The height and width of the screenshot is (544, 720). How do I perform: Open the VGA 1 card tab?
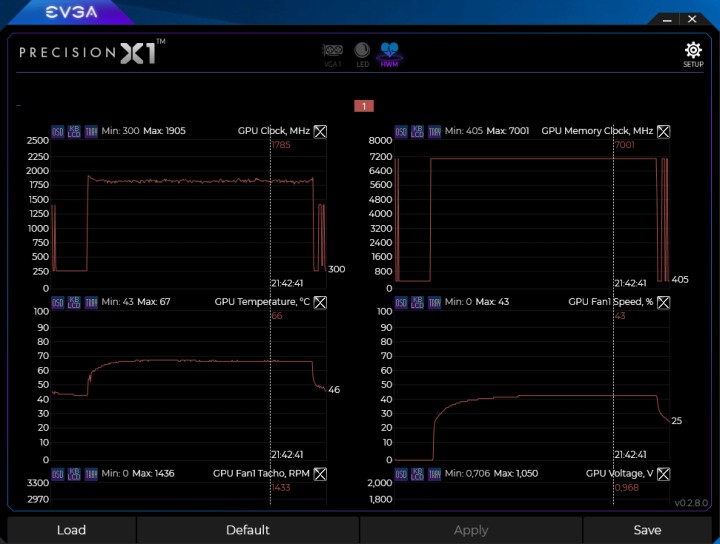[x=332, y=55]
